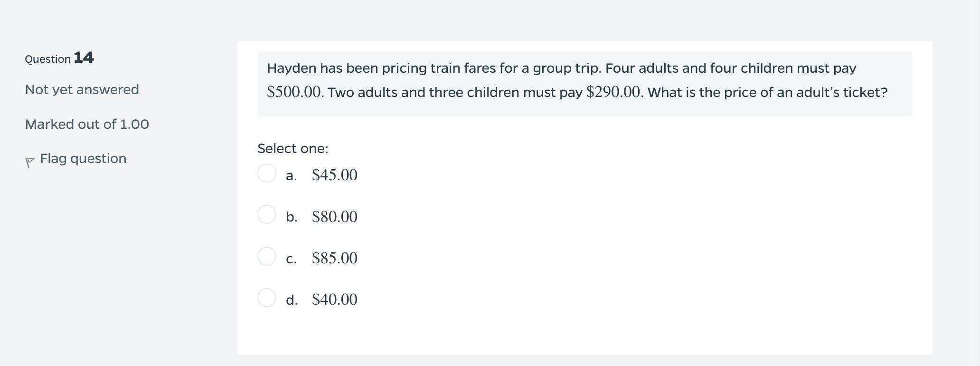Click the letter label "d."

[292, 300]
